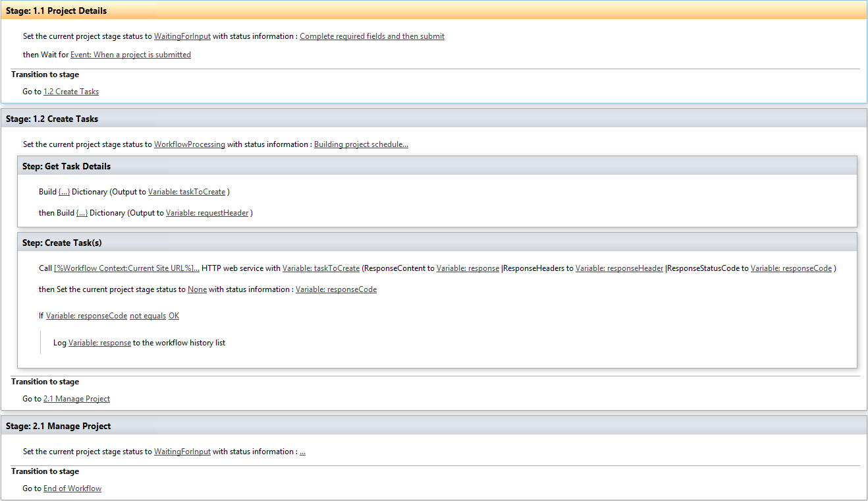The image size is (868, 501).
Task: Click 'Transition to stage' label under Stage 1.2
Action: tap(45, 382)
